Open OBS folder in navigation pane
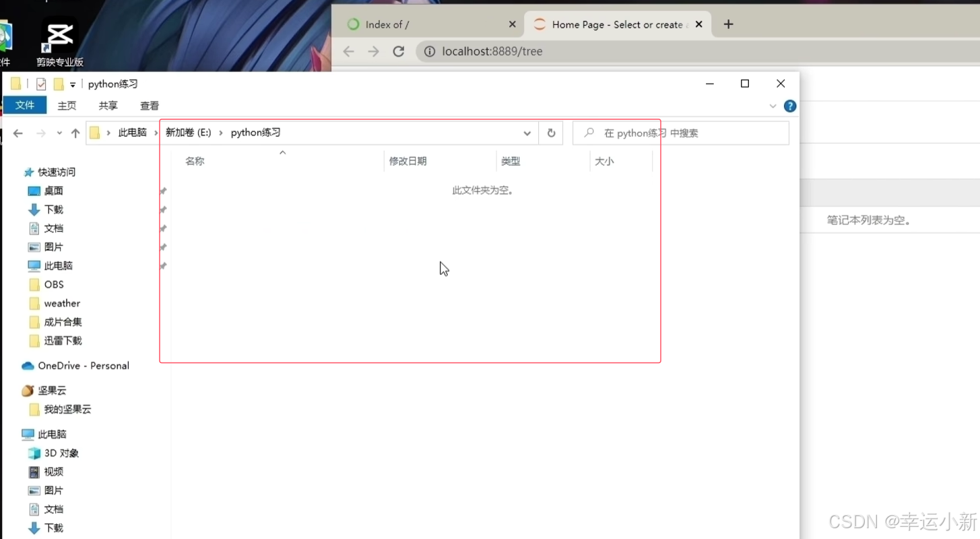Viewport: 980px width, 539px height. [x=54, y=285]
